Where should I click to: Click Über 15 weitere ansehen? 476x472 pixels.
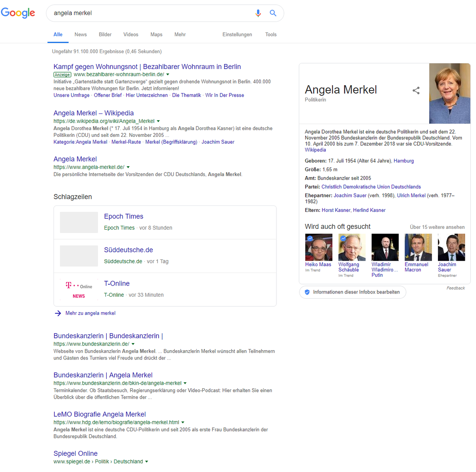pyautogui.click(x=437, y=227)
